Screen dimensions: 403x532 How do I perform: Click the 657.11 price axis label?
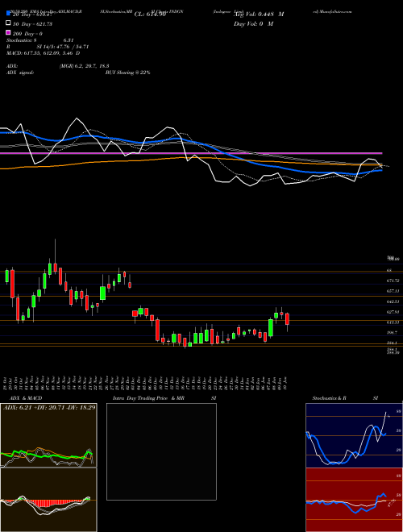click(x=393, y=291)
